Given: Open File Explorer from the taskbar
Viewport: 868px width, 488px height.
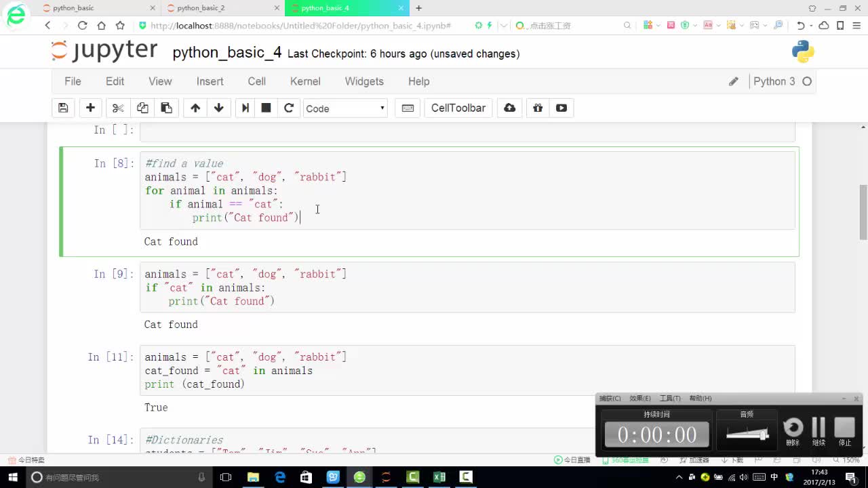Looking at the screenshot, I should coord(253,477).
